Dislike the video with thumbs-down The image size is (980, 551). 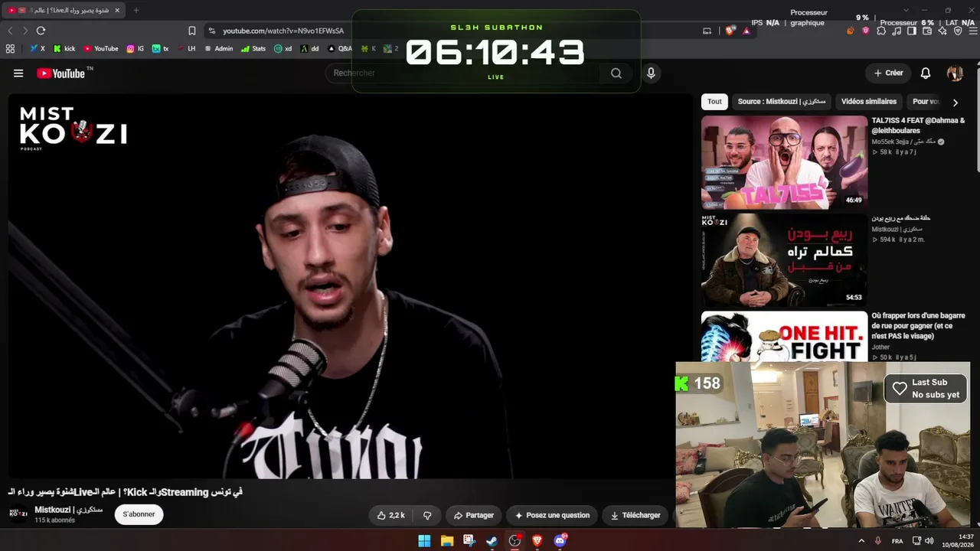point(427,516)
